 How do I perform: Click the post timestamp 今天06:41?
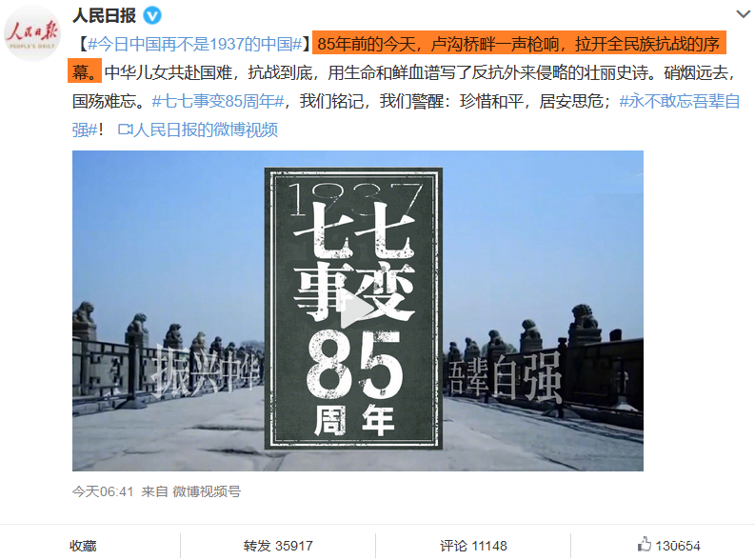pyautogui.click(x=103, y=491)
